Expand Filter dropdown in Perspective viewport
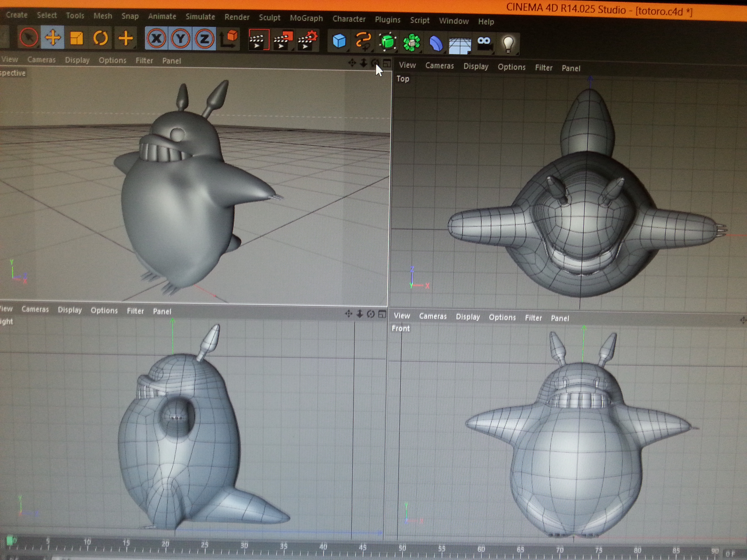Image resolution: width=747 pixels, height=560 pixels. coord(144,61)
